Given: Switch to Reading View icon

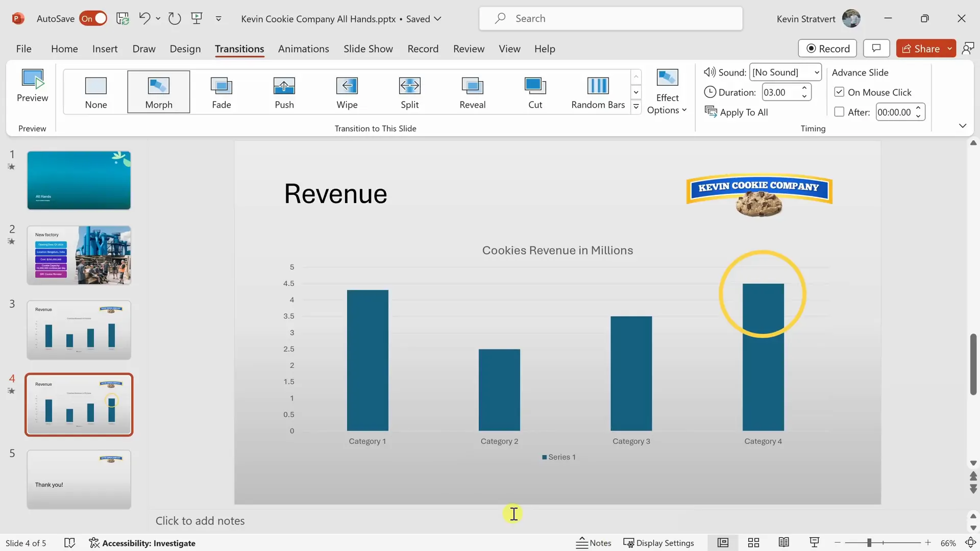Looking at the screenshot, I should coord(784,543).
